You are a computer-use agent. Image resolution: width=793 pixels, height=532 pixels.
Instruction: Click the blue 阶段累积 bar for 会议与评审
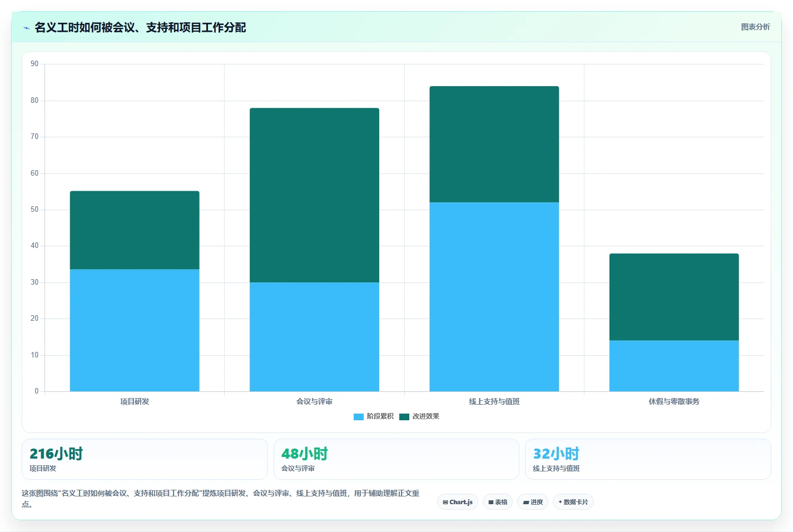click(x=314, y=337)
